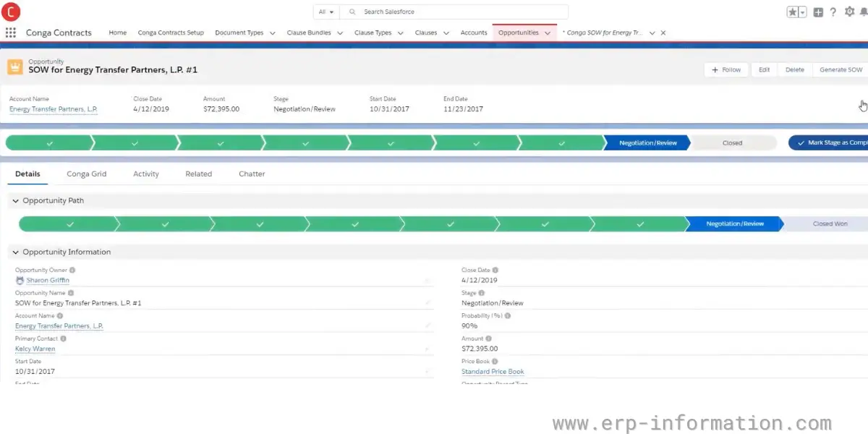Click the Delete button
This screenshot has width=868, height=434.
(x=794, y=70)
